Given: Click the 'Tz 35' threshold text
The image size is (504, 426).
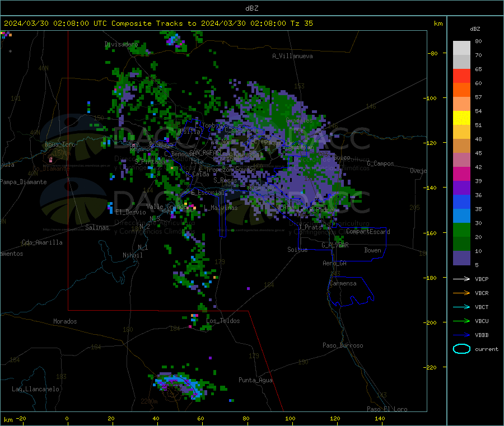Looking at the screenshot, I should coord(301,23).
